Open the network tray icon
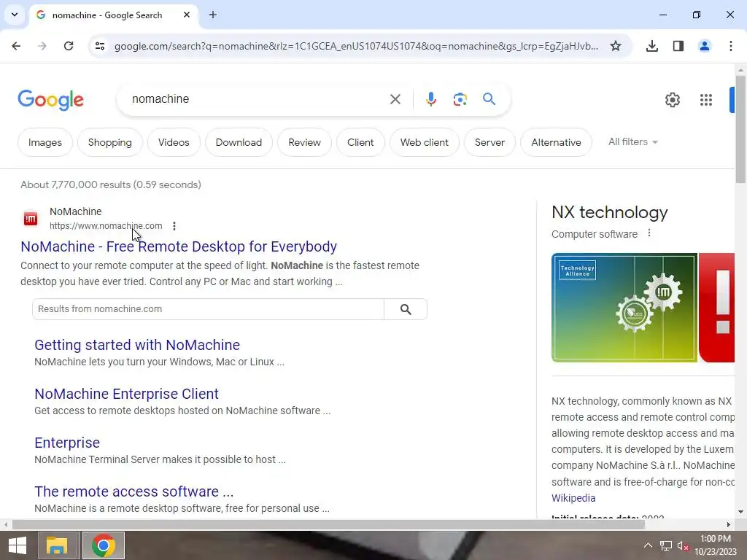747x560 pixels. click(x=665, y=545)
